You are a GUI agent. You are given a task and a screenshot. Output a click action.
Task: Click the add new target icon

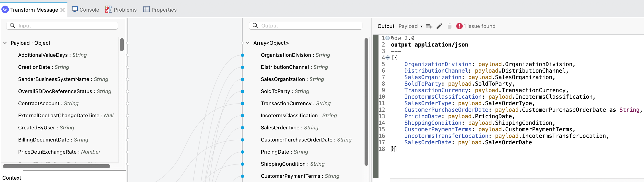[x=429, y=26]
